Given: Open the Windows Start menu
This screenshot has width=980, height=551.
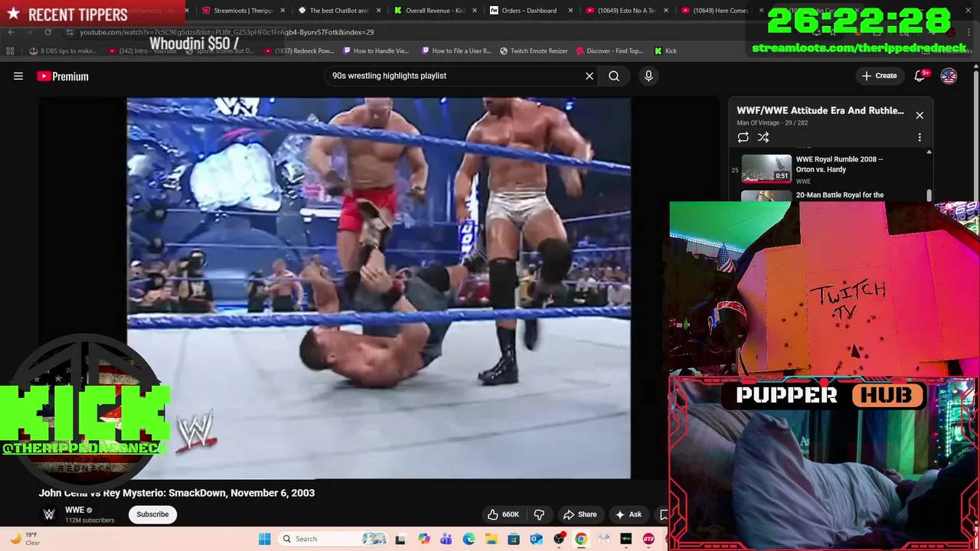Looking at the screenshot, I should (x=264, y=539).
